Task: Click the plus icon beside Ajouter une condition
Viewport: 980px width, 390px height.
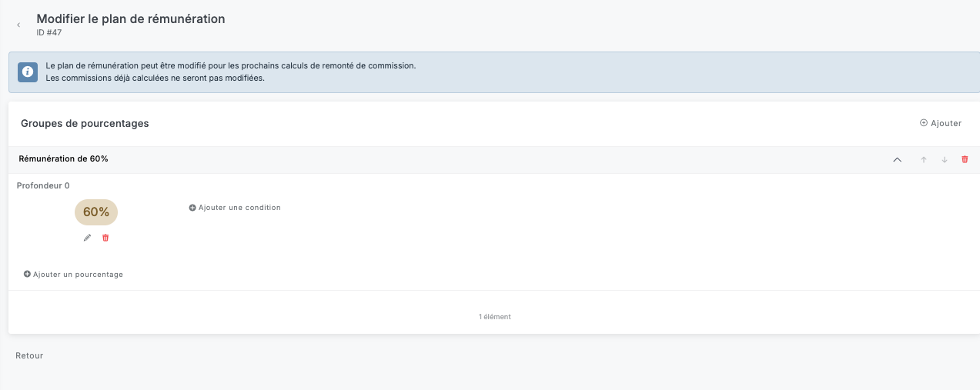Action: tap(192, 208)
